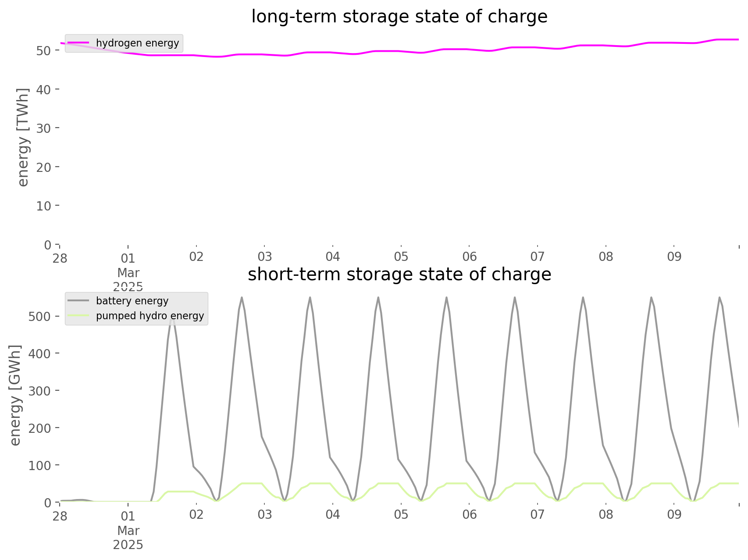
Task: Click the 40 tick on the TWh axis
Action: (45, 89)
